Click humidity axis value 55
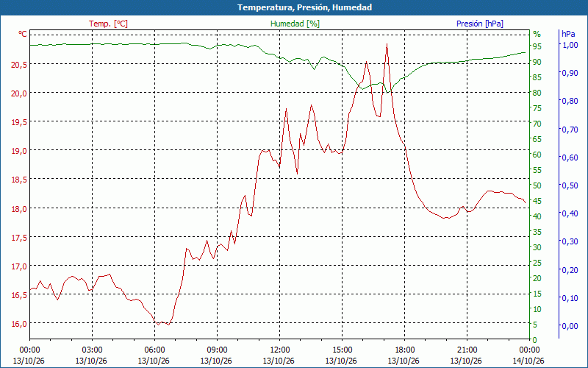 click(537, 170)
